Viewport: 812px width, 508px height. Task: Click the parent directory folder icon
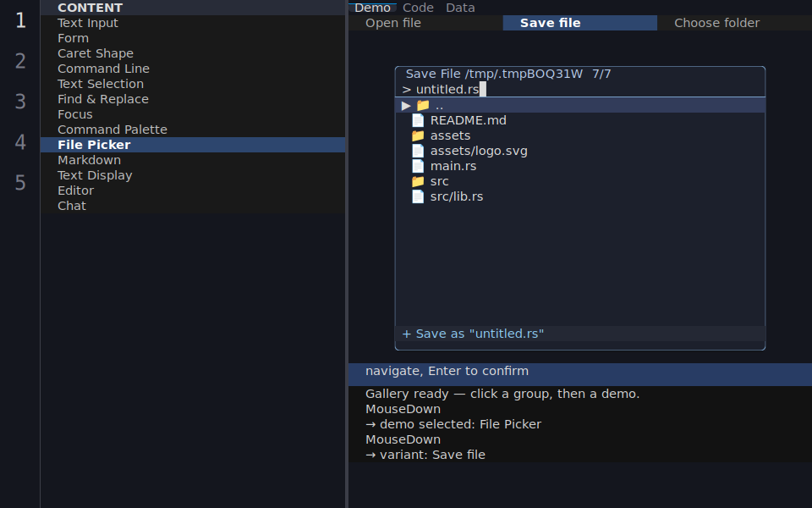point(423,105)
